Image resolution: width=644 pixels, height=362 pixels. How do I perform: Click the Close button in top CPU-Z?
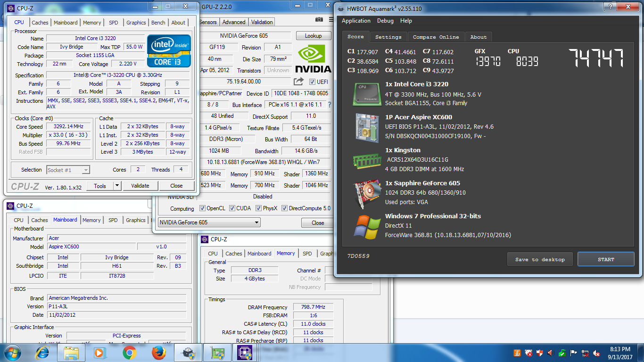(176, 186)
